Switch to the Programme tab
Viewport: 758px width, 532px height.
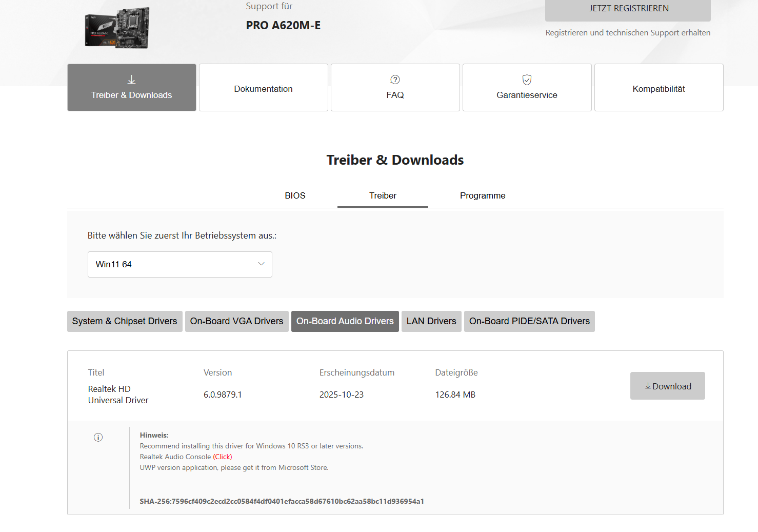coord(483,195)
